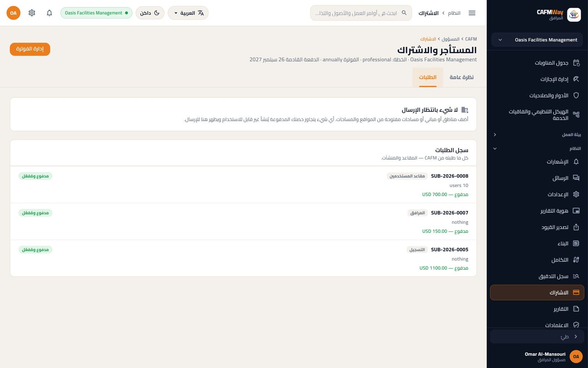
Task: Click the search magnifier icon
Action: pyautogui.click(x=404, y=13)
